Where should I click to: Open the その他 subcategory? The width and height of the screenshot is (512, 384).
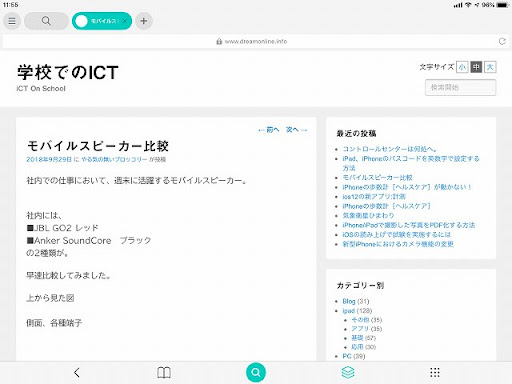coord(360,320)
